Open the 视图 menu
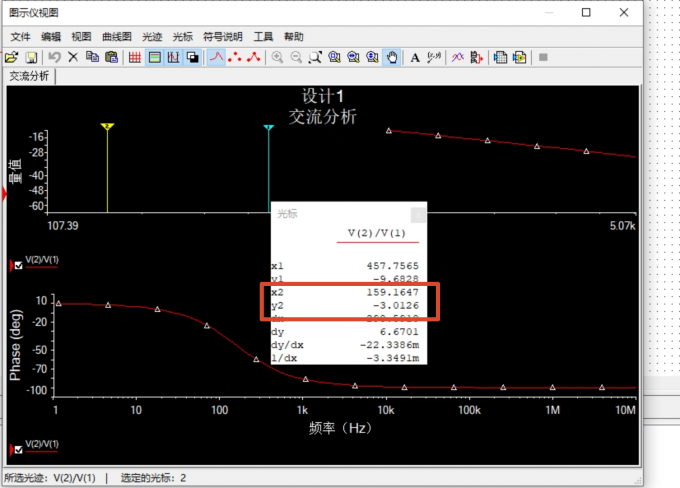This screenshot has width=680, height=488. point(81,36)
